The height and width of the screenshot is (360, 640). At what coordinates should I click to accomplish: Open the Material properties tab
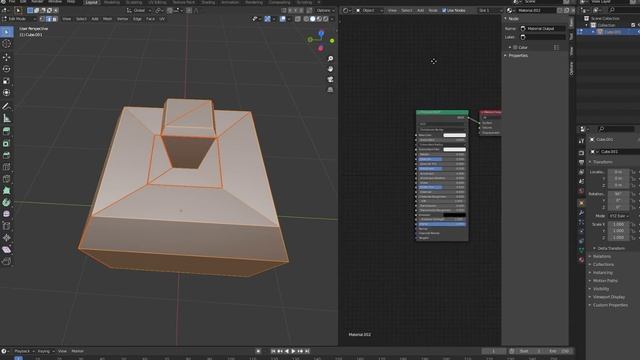pyautogui.click(x=582, y=260)
